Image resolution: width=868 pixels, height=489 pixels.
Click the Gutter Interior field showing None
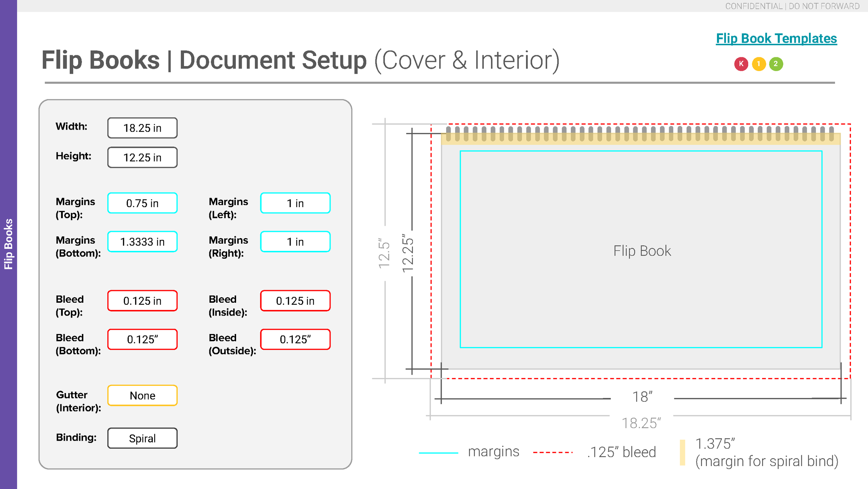142,396
